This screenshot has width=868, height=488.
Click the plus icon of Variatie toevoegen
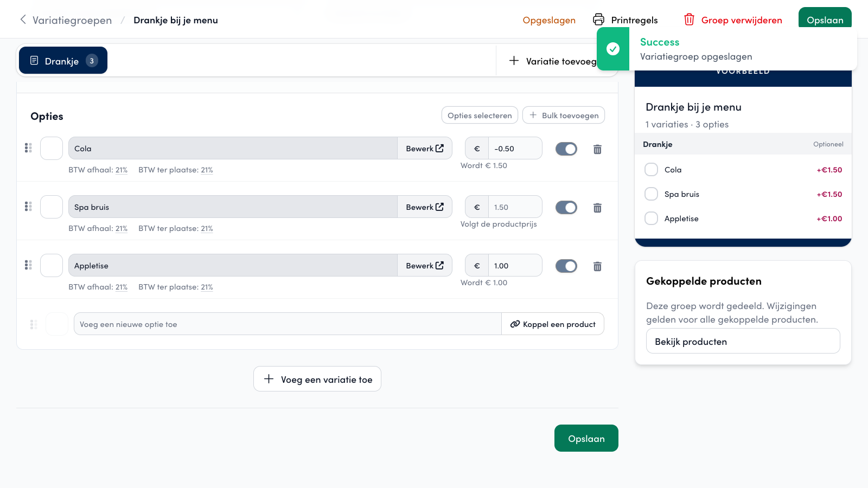tap(514, 61)
